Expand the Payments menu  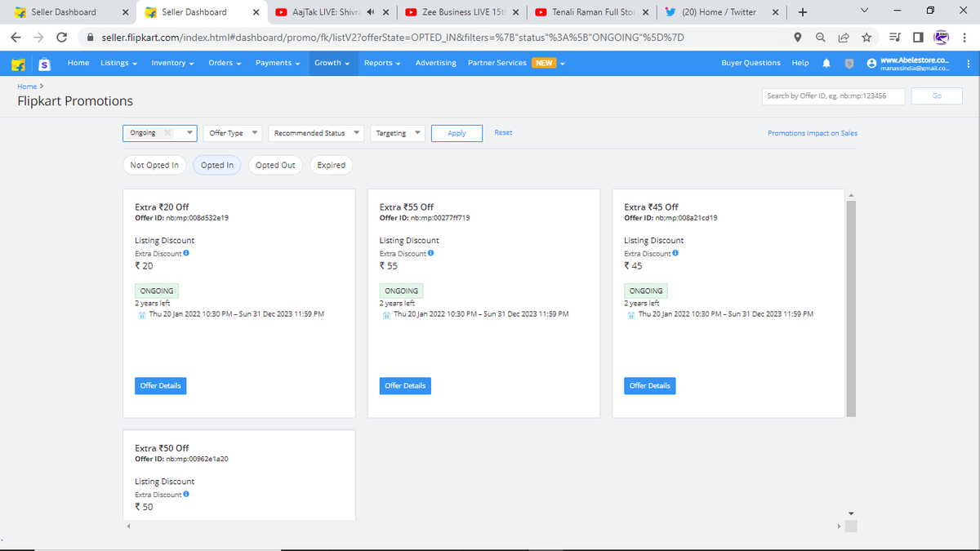pyautogui.click(x=278, y=63)
